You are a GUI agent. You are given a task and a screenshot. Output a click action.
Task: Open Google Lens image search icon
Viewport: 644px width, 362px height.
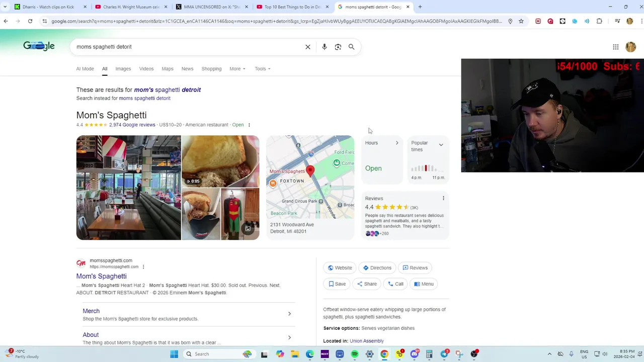point(338,47)
